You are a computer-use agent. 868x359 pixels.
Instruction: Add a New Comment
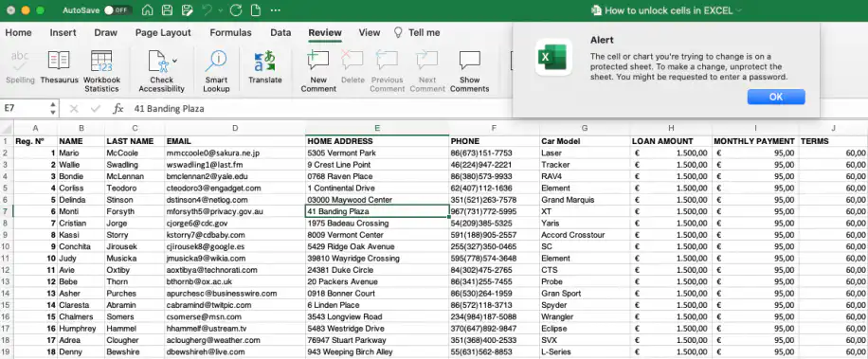coord(318,71)
